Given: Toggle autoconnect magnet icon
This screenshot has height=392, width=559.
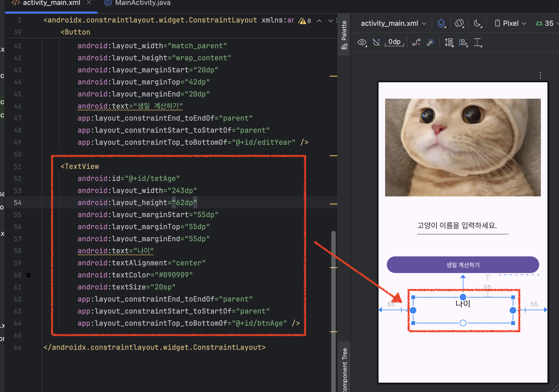Looking at the screenshot, I should 376,42.
